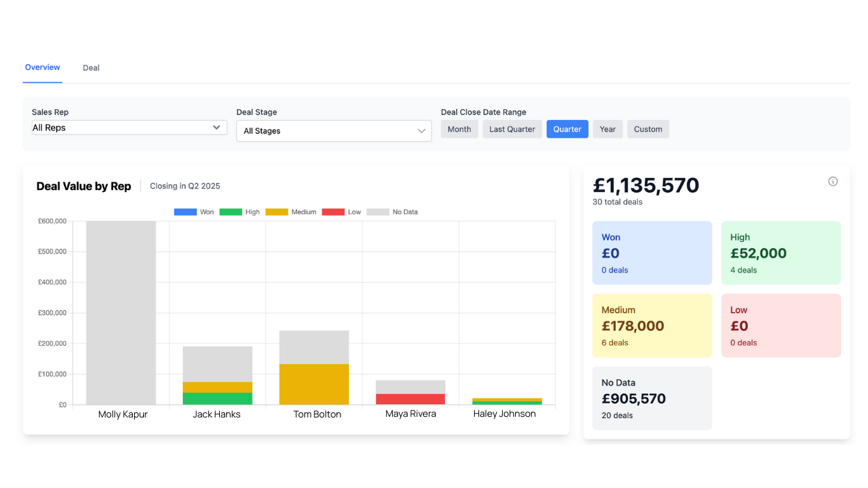Viewport: 868px width, 488px height.
Task: Switch to the Overview tab
Action: tap(43, 67)
